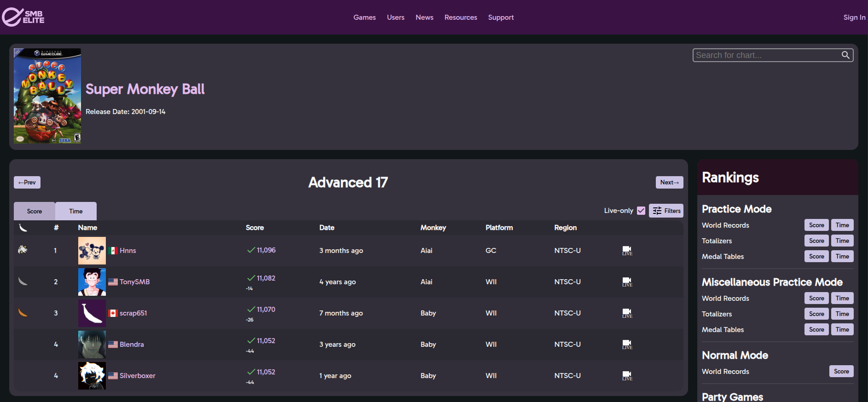This screenshot has width=868, height=402.
Task: Open Practice Mode Medal Tables Time rankings
Action: point(842,256)
